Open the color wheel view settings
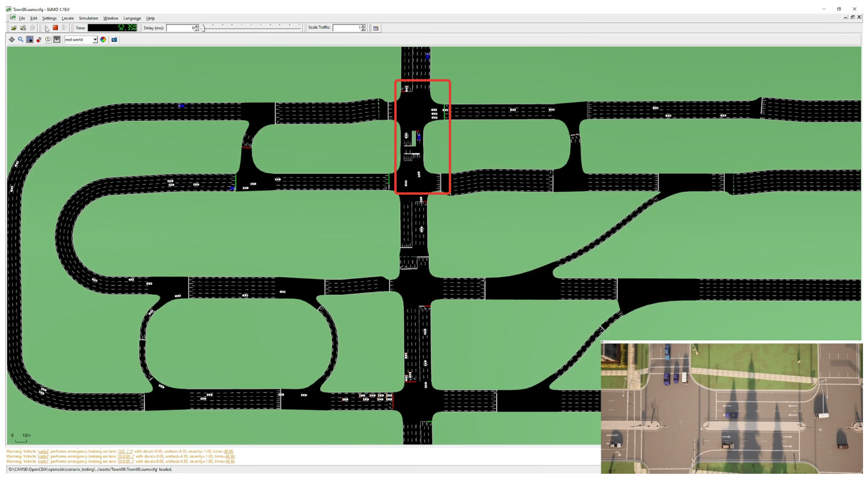868x479 pixels. [103, 40]
